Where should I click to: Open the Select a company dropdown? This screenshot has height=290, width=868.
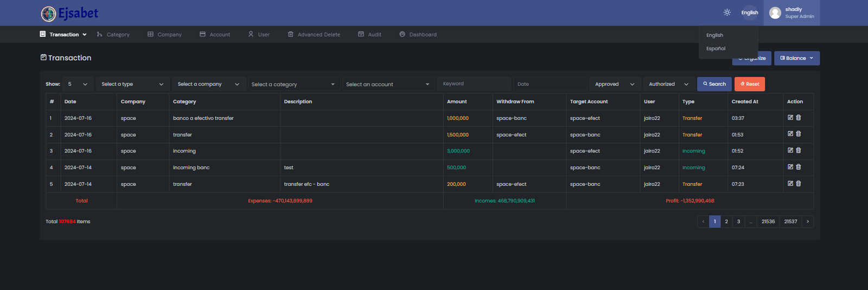208,84
